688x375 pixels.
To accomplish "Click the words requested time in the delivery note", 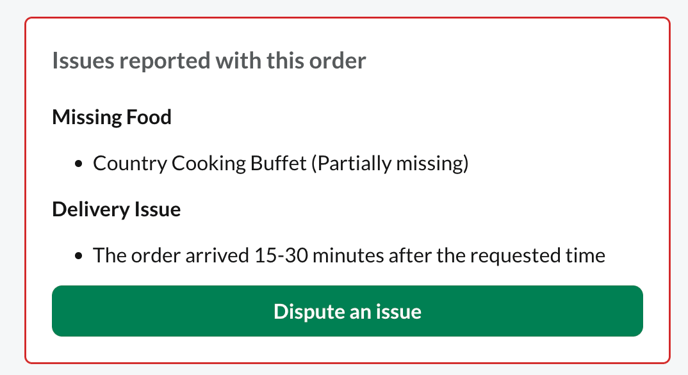I will (x=538, y=255).
